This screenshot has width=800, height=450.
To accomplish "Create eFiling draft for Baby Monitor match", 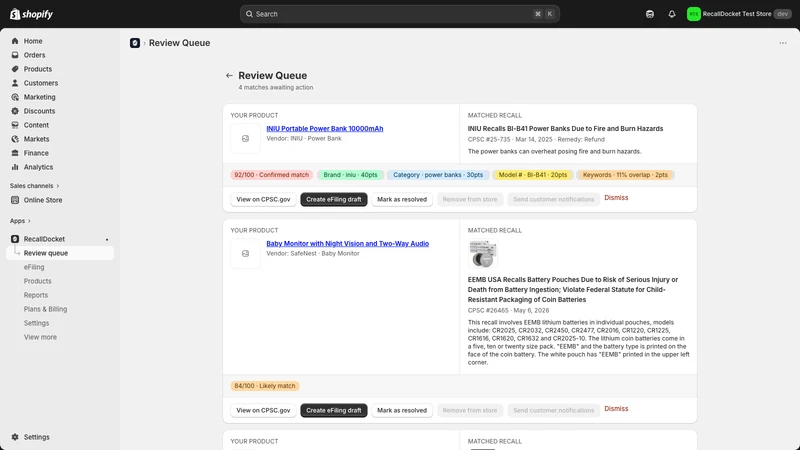I will (x=334, y=410).
